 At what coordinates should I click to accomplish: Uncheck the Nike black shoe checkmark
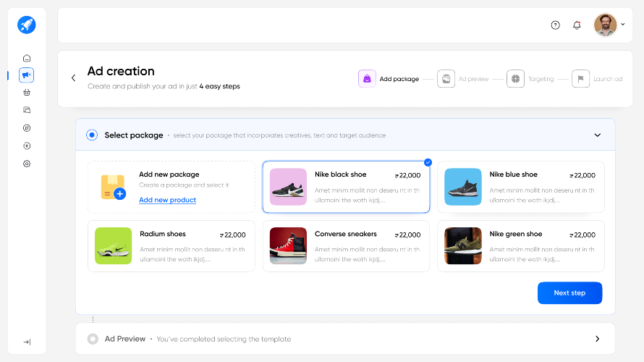coord(428,162)
